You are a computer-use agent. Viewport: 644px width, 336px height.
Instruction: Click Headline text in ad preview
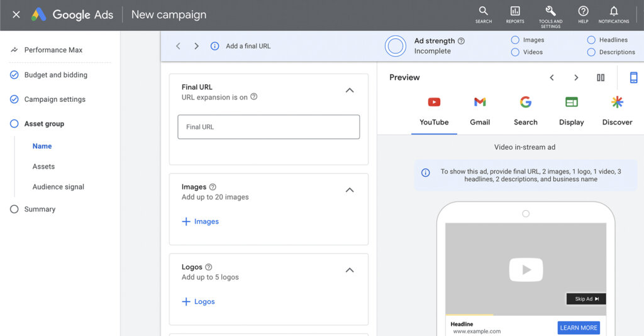[x=462, y=324]
